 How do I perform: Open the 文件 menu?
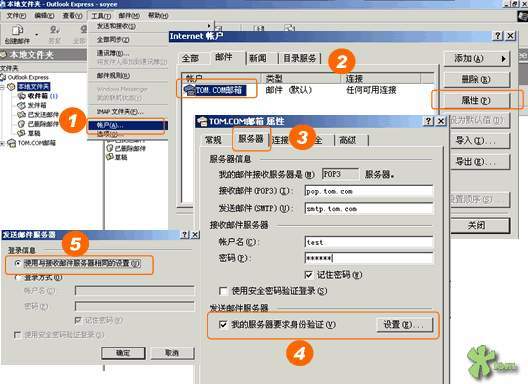[16, 15]
